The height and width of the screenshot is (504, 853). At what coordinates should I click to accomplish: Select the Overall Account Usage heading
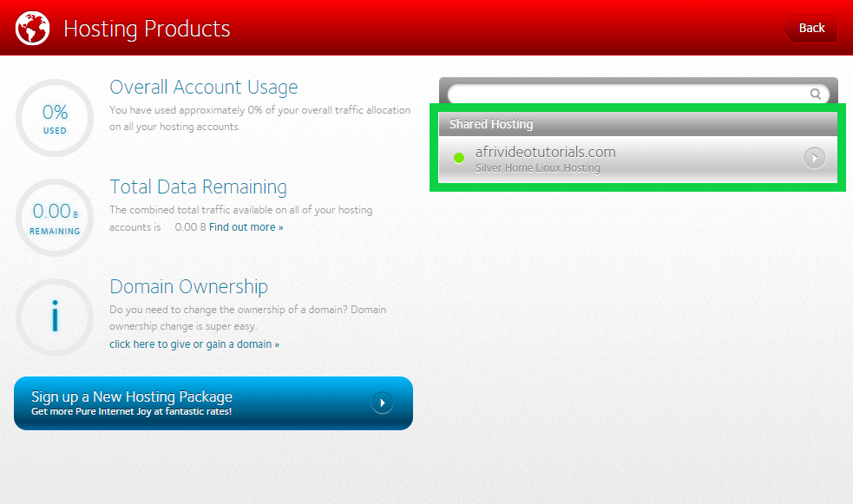coord(203,87)
